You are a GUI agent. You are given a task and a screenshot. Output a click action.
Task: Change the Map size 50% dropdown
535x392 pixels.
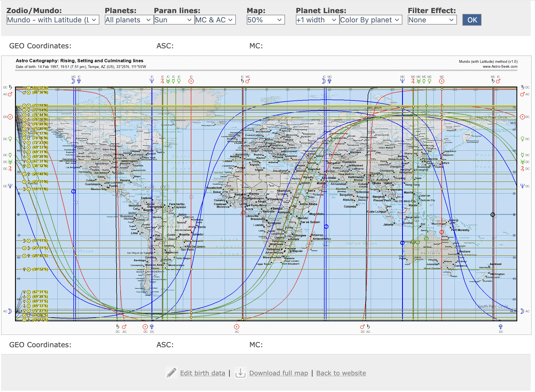pos(265,20)
